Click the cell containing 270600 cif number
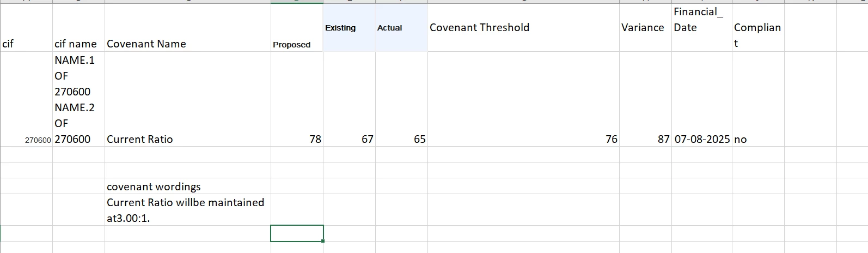The width and height of the screenshot is (868, 253). (26, 99)
